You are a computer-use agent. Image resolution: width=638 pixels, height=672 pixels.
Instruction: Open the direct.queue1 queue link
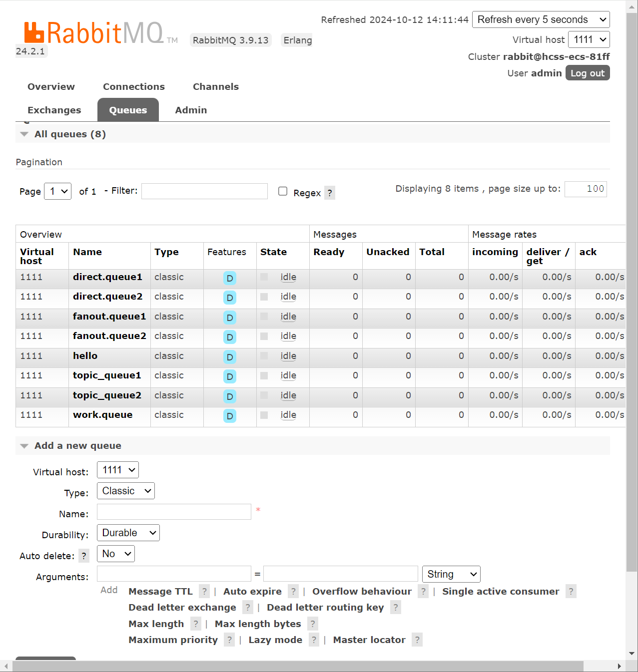click(x=107, y=277)
